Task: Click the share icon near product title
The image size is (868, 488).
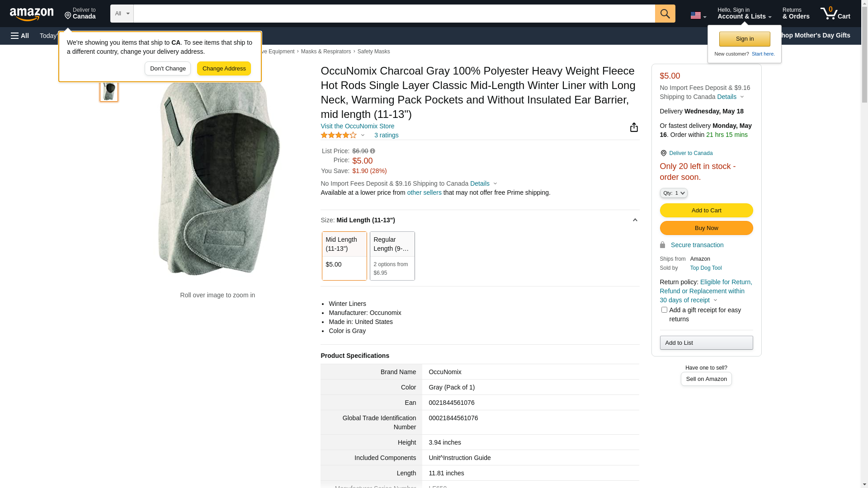Action: (634, 127)
